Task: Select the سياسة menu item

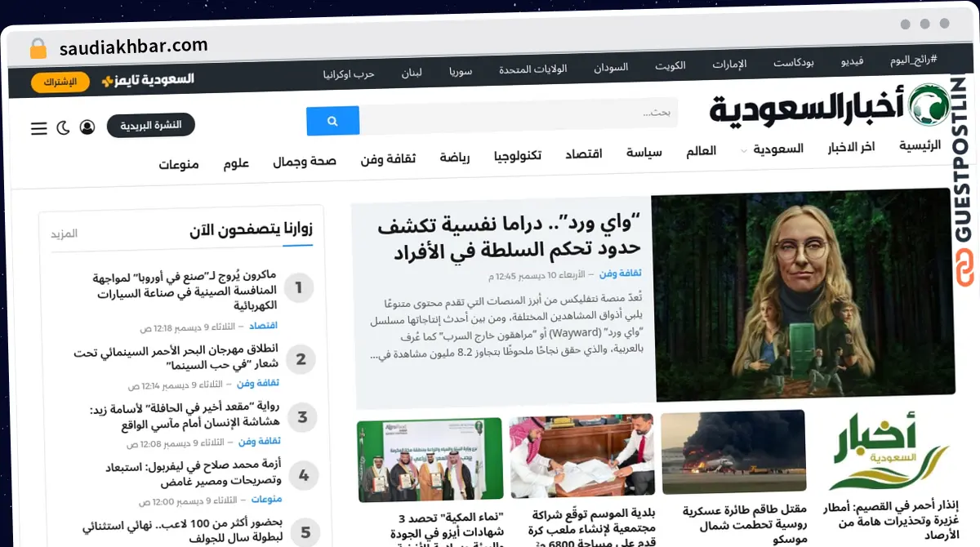Action: click(x=644, y=152)
